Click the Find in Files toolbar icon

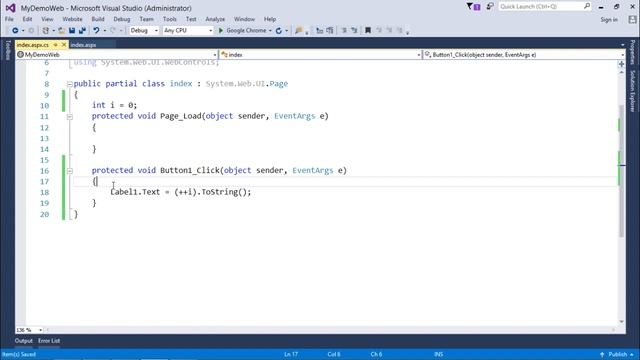coord(299,31)
